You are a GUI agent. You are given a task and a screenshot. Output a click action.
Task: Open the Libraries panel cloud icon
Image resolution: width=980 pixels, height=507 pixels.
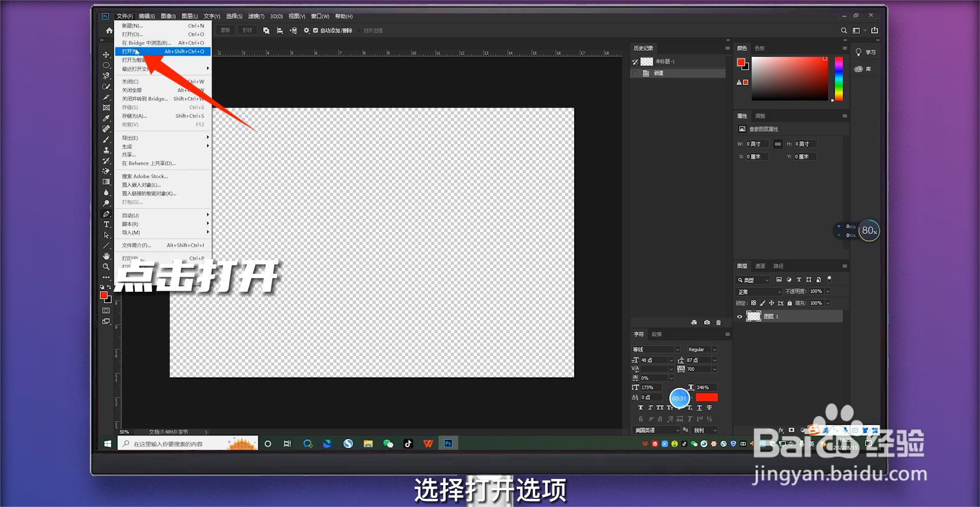pyautogui.click(x=859, y=69)
